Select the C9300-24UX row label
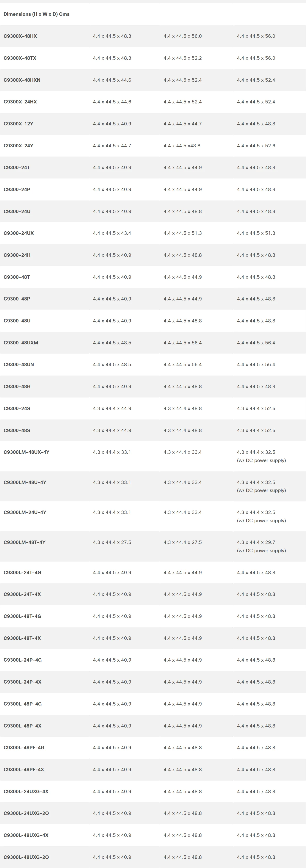This screenshot has width=306, height=868. tap(19, 233)
